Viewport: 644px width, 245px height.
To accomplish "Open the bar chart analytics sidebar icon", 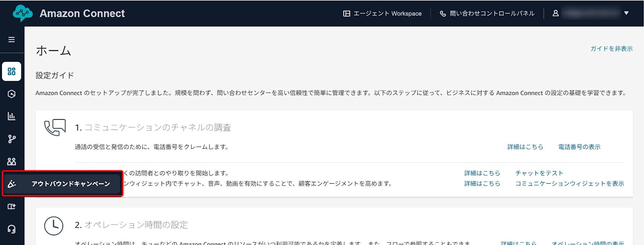I will coord(12,116).
